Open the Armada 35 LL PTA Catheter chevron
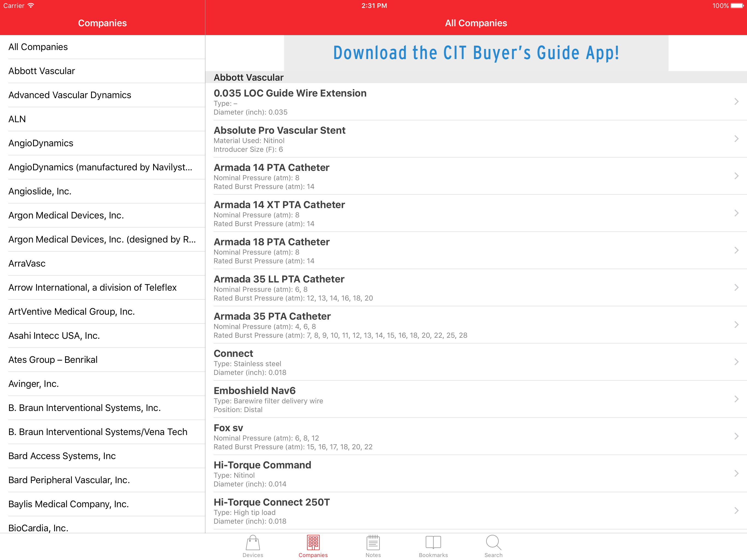 pos(737,287)
